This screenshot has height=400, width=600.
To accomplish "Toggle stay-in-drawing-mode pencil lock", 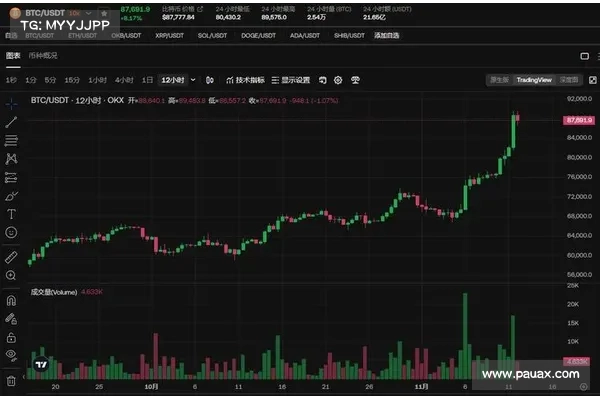I will (x=11, y=318).
